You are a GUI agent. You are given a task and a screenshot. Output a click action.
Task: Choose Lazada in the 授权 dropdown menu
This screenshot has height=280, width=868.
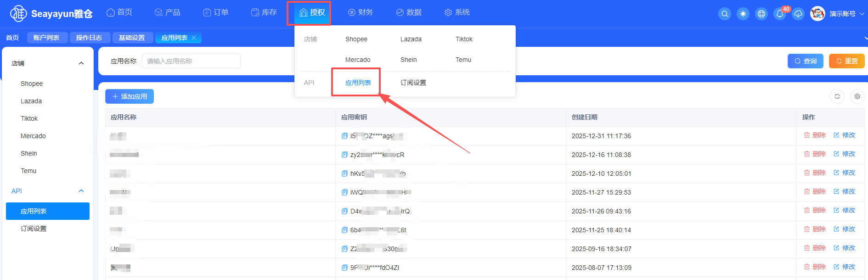pyautogui.click(x=411, y=39)
